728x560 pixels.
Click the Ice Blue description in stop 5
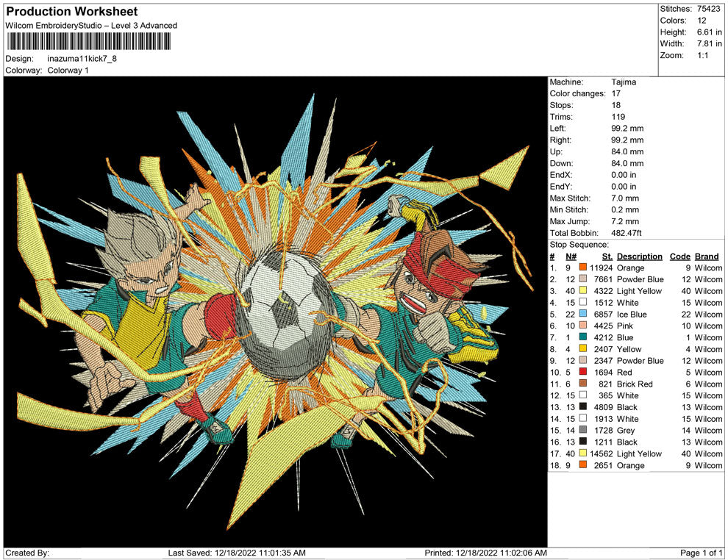click(x=632, y=314)
